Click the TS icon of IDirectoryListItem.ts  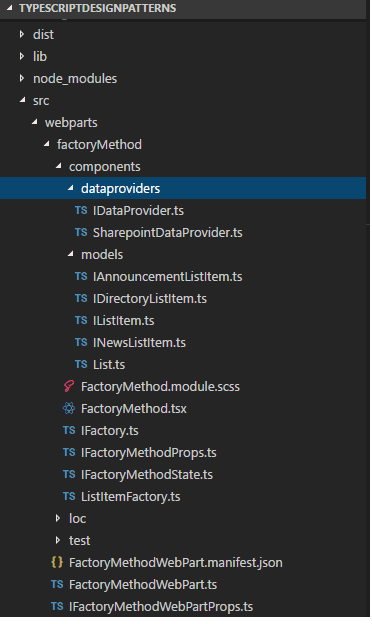pos(81,298)
